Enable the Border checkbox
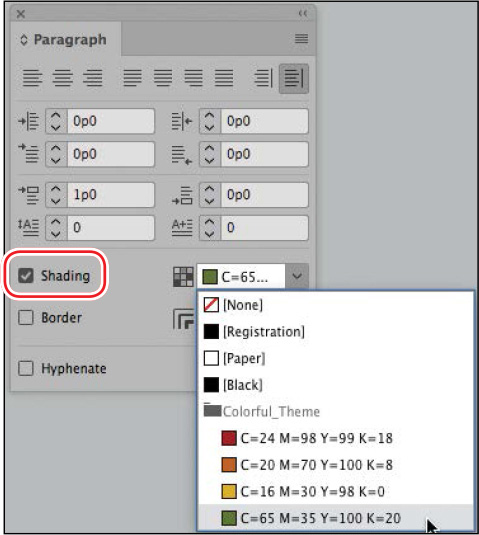The height and width of the screenshot is (535, 479). pyautogui.click(x=26, y=317)
